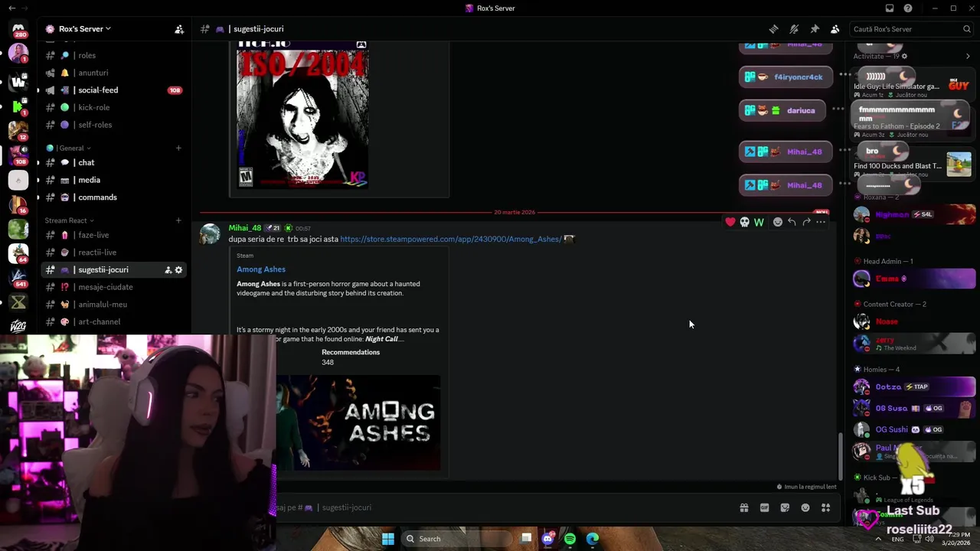This screenshot has height=551, width=980.
Task: Open the Among Ashes embed thumbnail image
Action: 358,422
